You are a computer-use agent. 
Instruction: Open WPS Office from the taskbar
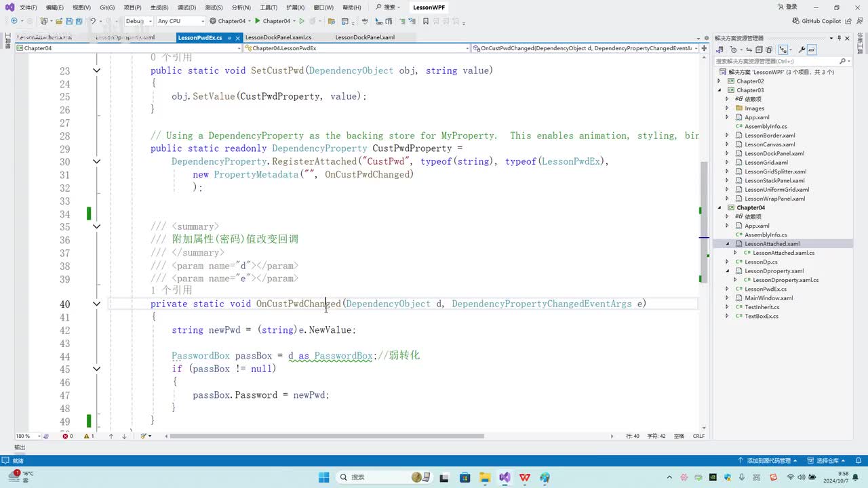point(524,477)
